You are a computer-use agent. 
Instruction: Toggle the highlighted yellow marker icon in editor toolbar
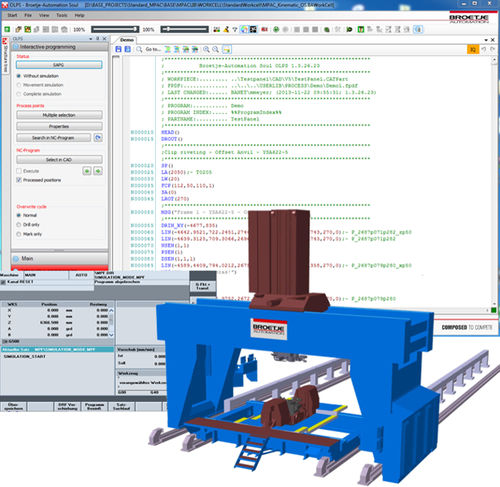click(x=226, y=49)
